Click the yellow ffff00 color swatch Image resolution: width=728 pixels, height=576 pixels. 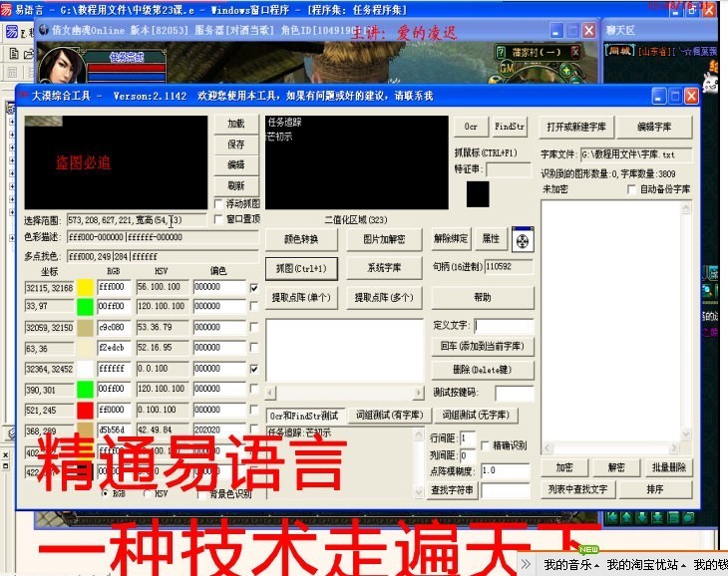[86, 287]
